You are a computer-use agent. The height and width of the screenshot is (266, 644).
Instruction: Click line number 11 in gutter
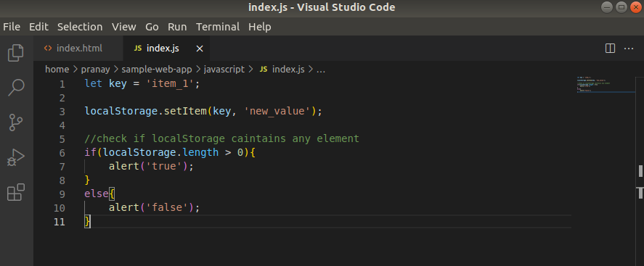(60, 222)
